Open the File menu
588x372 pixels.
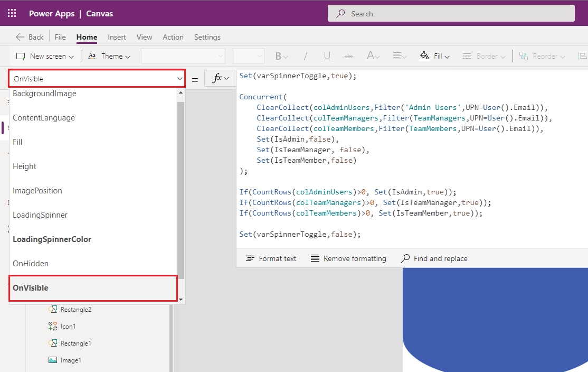click(60, 37)
